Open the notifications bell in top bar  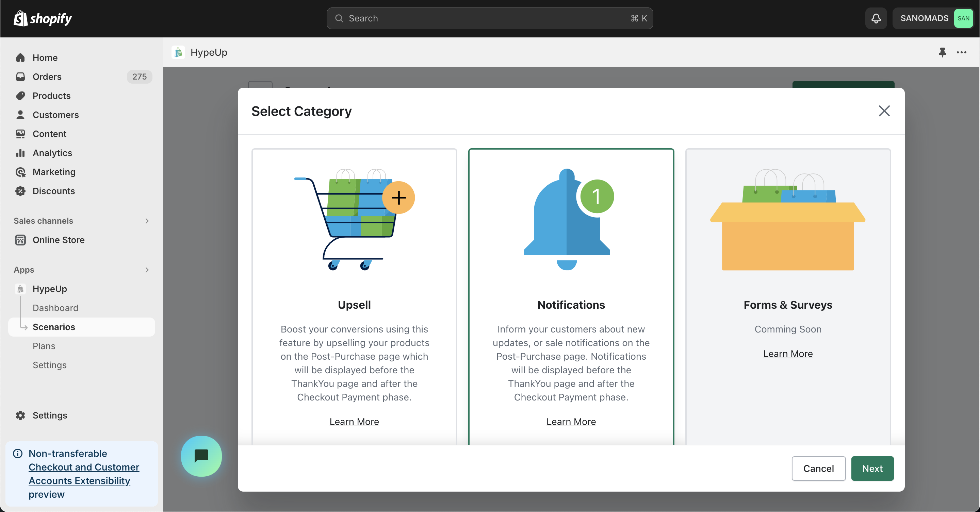coord(876,18)
